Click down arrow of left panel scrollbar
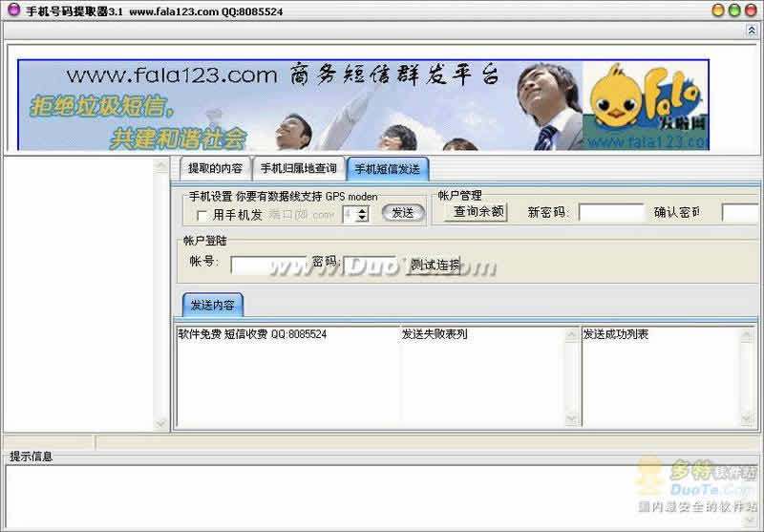 [x=160, y=424]
